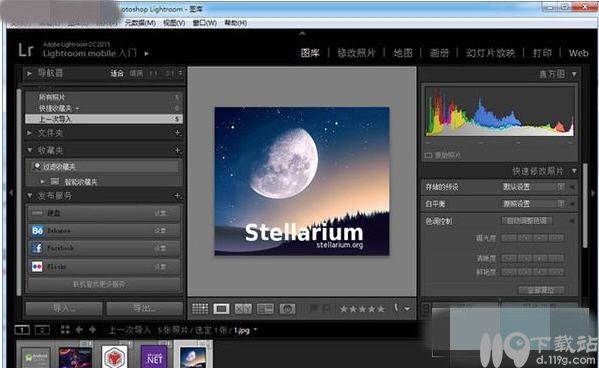
Task: Select the red cube logo thumbnail in filmstrip
Action: click(115, 357)
